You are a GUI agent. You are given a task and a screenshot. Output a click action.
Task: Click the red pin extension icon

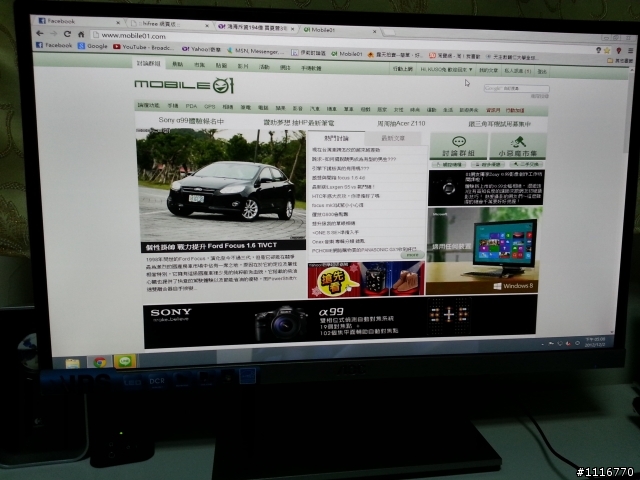point(619,50)
